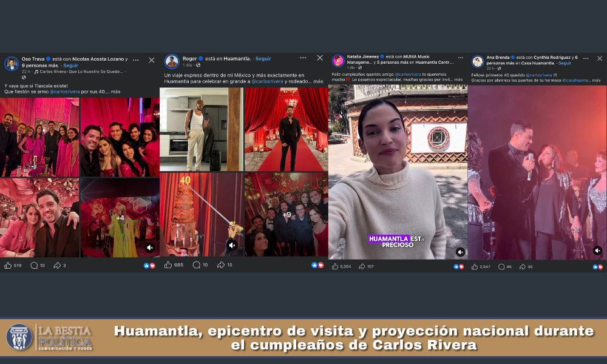This screenshot has width=607, height=364.
Task: Expand Oso Trava caption via "más"
Action: [116, 92]
